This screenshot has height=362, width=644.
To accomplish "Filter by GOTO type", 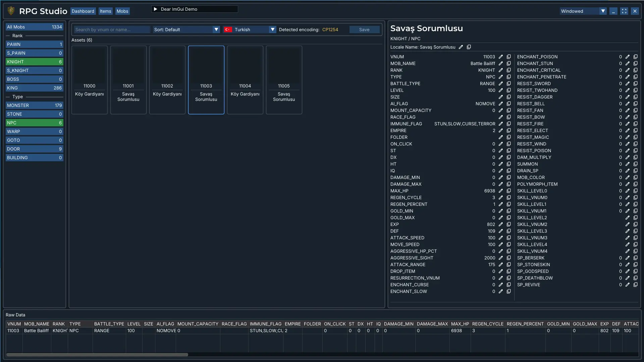I will (x=35, y=140).
